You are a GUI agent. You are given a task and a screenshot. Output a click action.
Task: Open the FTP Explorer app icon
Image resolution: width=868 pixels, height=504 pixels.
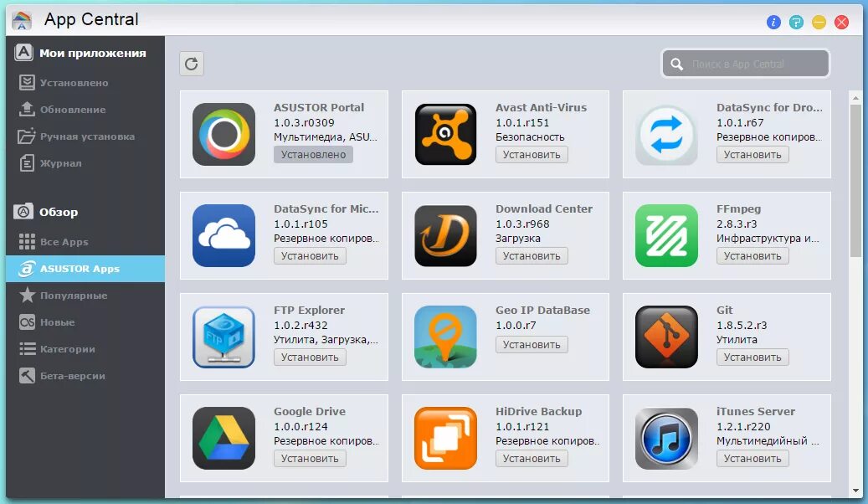pos(223,337)
